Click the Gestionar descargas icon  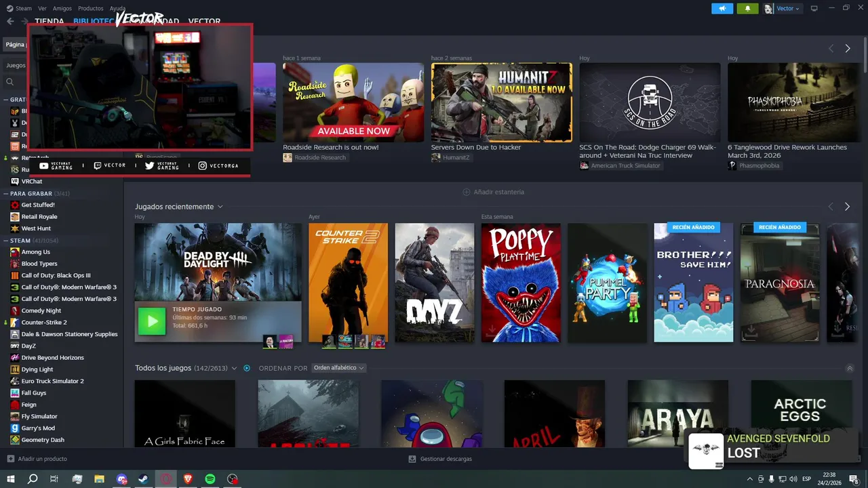click(x=412, y=459)
